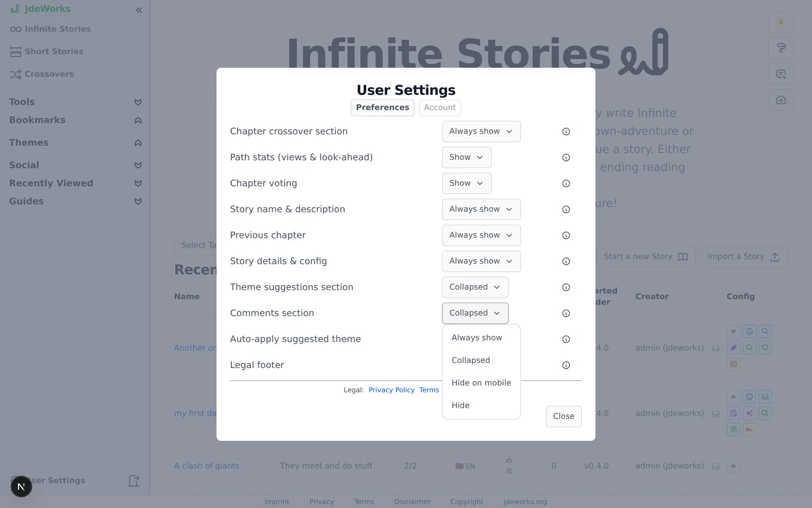The image size is (812, 508).
Task: Click the camera screenshot icon
Action: click(780, 100)
